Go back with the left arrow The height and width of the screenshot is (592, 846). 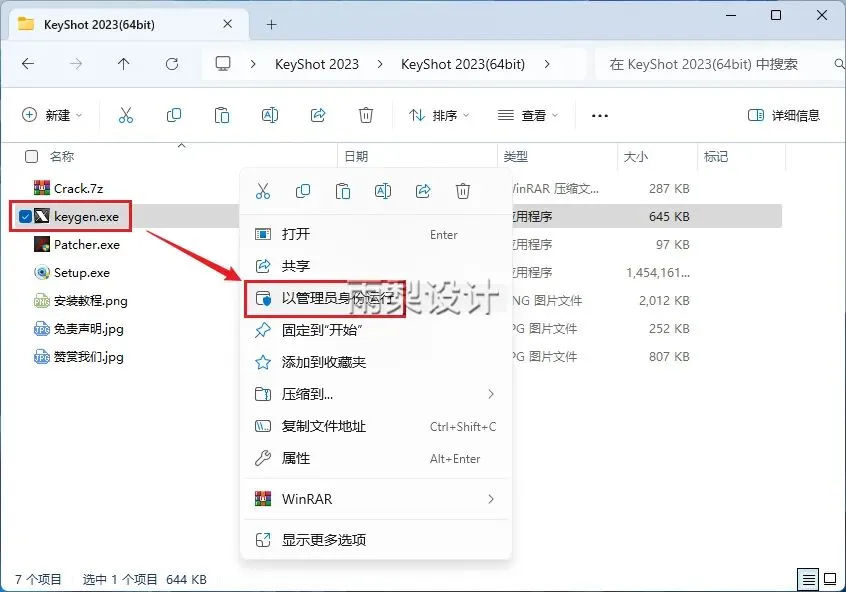coord(28,64)
